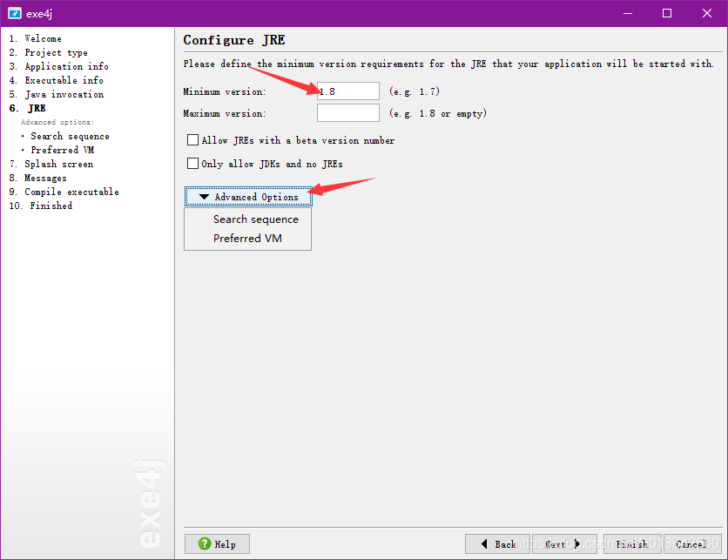Go to step 10 Finished
This screenshot has height=560, width=728.
coord(41,206)
